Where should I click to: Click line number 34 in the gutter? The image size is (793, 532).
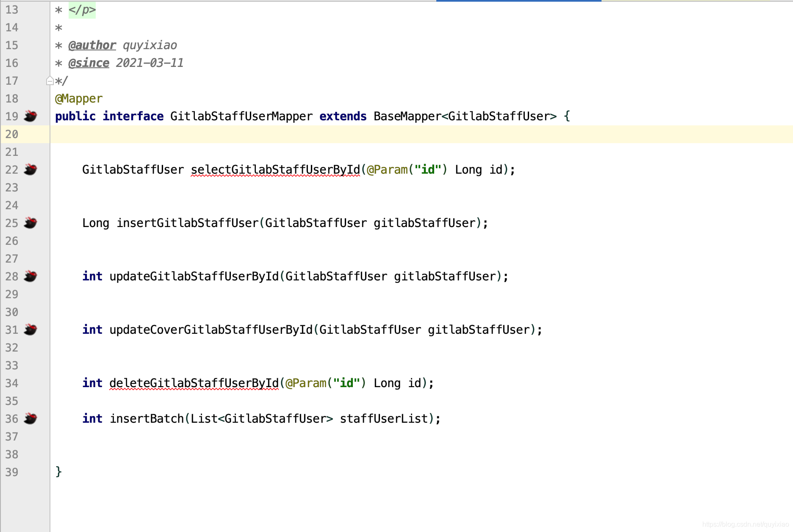pyautogui.click(x=12, y=383)
